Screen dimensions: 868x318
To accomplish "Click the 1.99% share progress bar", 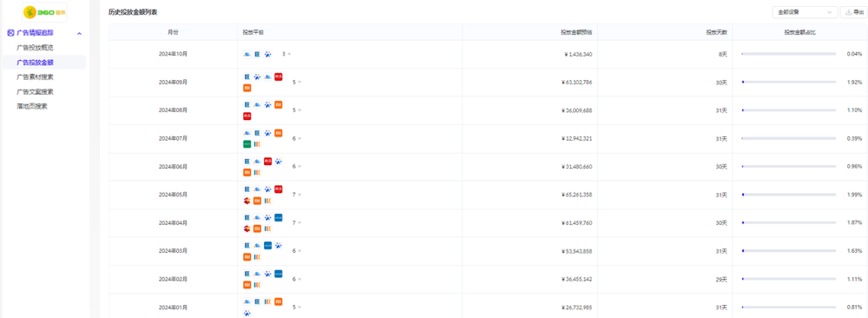I will [789, 195].
